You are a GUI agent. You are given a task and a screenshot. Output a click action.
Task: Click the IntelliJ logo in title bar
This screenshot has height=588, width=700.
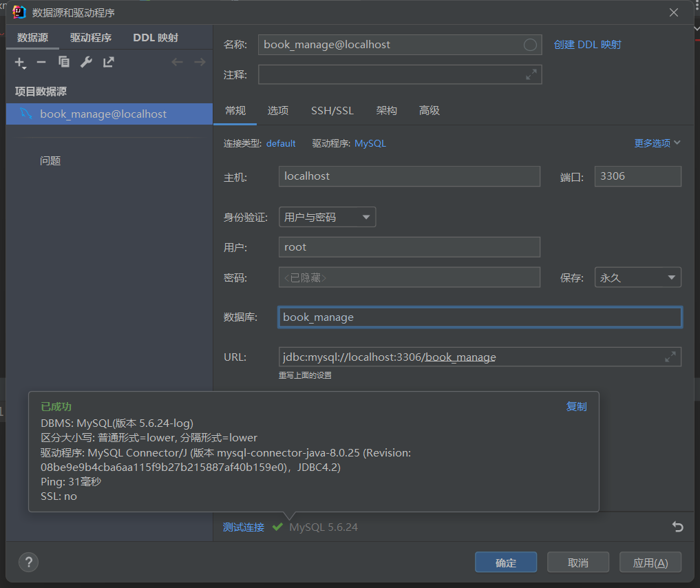point(19,12)
